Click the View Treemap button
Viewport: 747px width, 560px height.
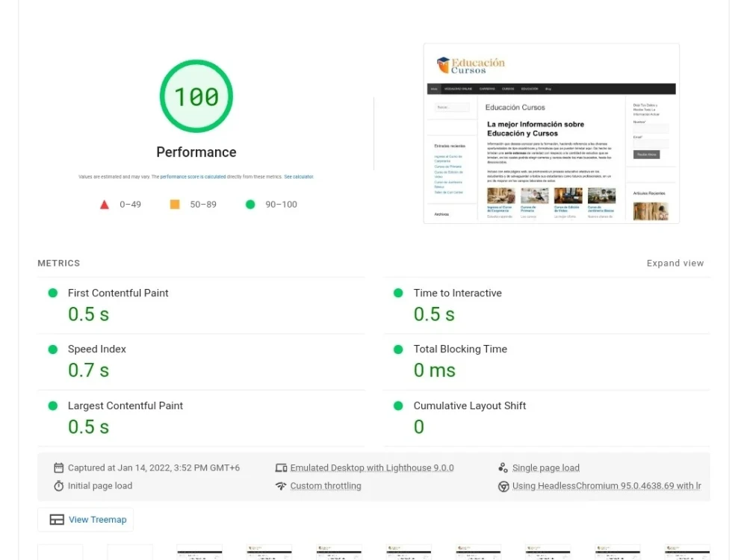(x=85, y=519)
